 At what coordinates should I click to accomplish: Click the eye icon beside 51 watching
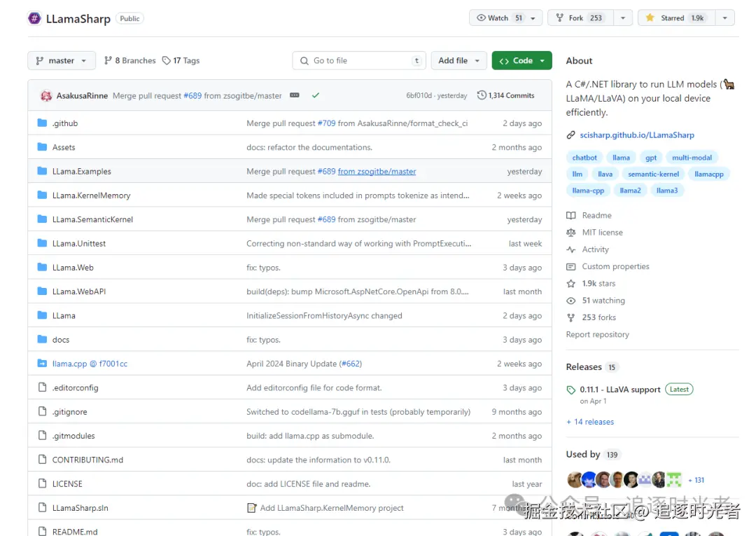point(571,301)
